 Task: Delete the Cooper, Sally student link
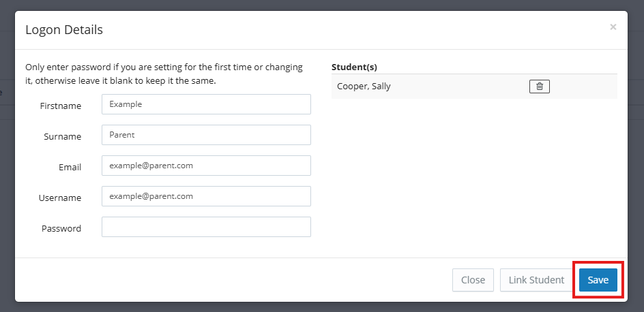[539, 87]
